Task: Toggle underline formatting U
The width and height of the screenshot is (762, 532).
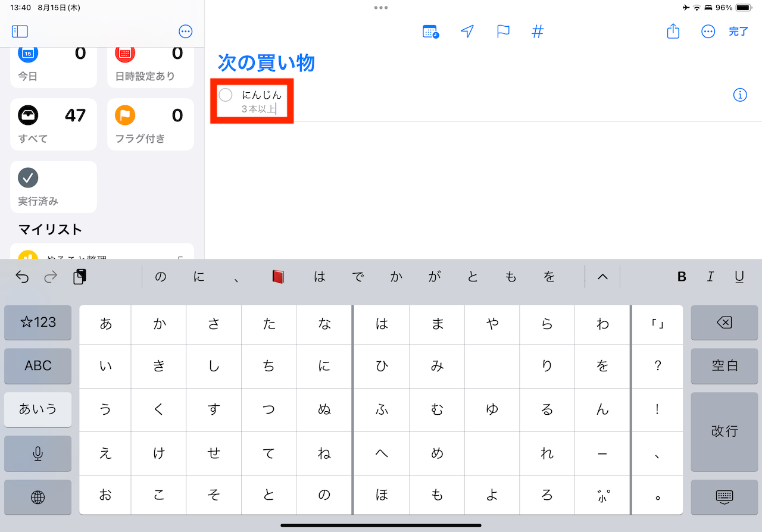Action: point(739,277)
